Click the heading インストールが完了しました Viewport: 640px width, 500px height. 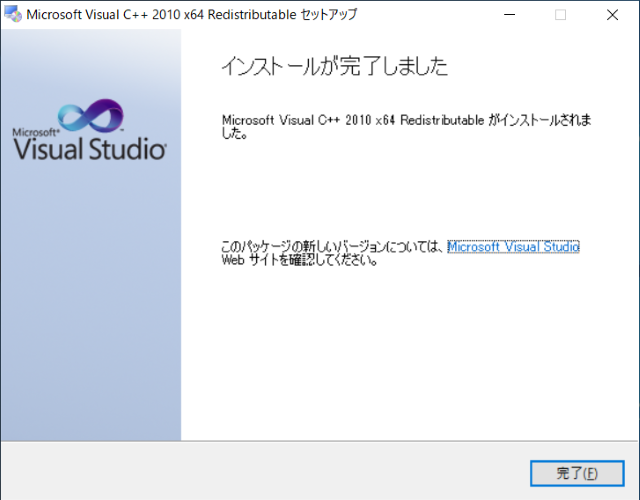(x=334, y=66)
